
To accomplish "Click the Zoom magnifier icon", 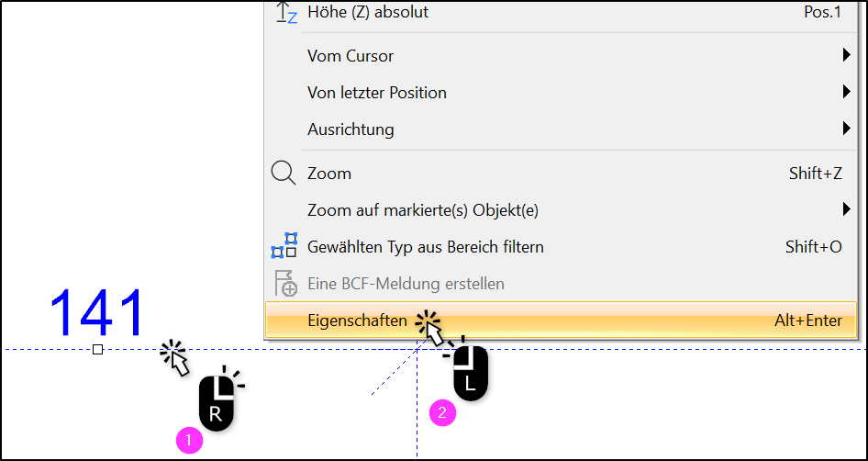I will [284, 174].
